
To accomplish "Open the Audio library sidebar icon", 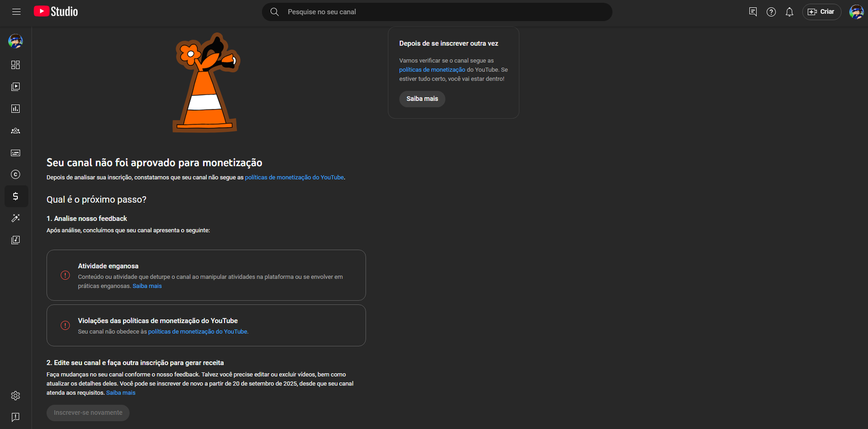I will tap(16, 240).
